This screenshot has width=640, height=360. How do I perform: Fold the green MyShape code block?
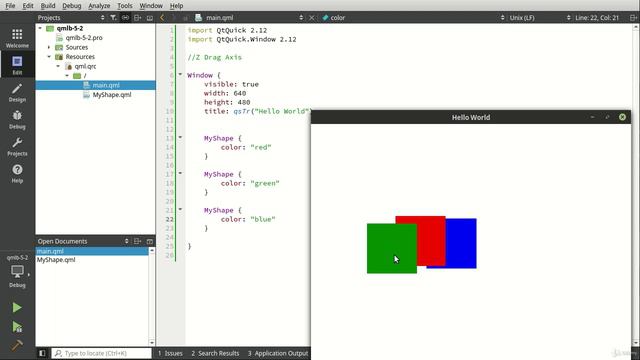pyautogui.click(x=180, y=173)
